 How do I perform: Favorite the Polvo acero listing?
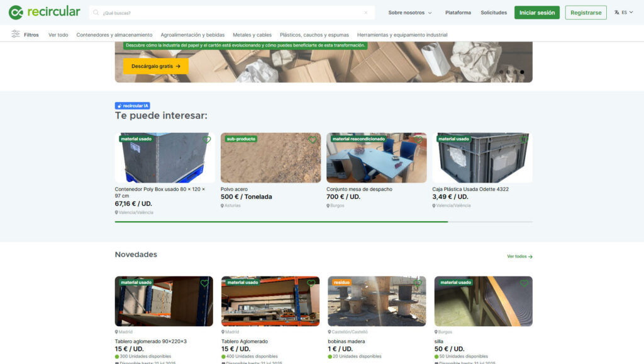coord(313,140)
